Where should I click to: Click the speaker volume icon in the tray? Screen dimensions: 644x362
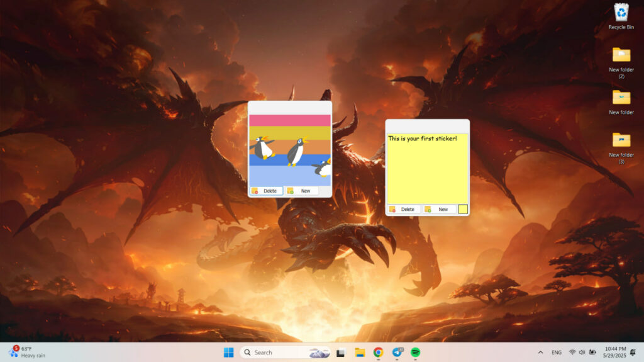pyautogui.click(x=582, y=352)
